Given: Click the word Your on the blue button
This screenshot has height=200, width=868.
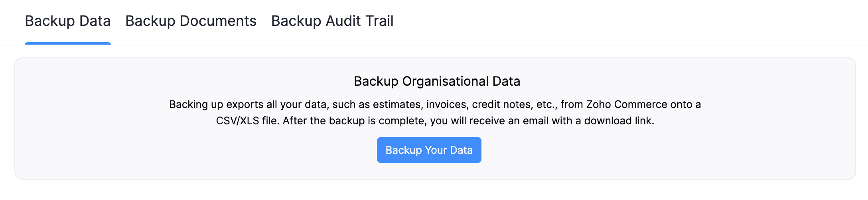Looking at the screenshot, I should [436, 150].
